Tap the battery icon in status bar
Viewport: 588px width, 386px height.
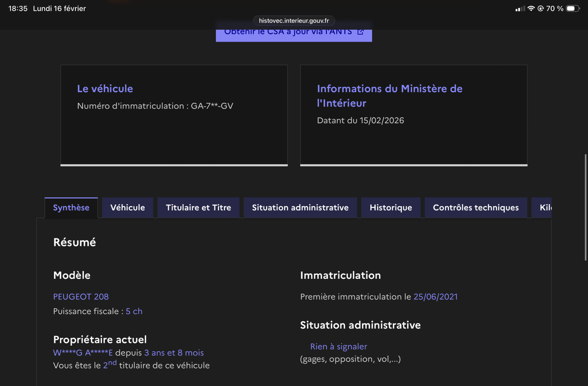pyautogui.click(x=572, y=9)
